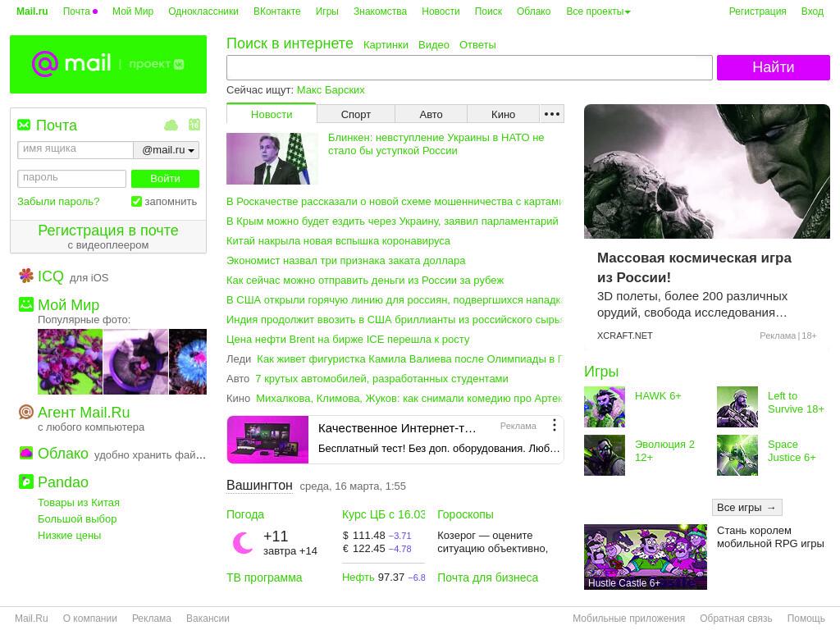This screenshot has height=630, width=840.
Task: Switch to the Спорт tab
Action: (x=356, y=114)
